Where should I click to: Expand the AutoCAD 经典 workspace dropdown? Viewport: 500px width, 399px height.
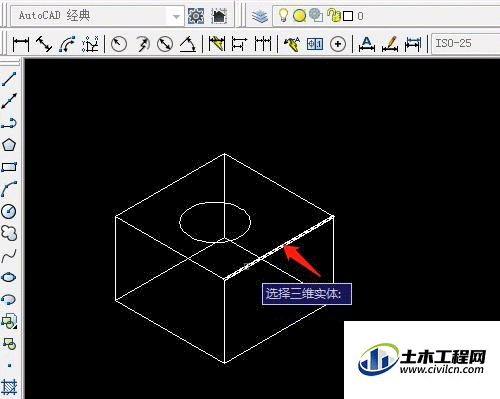pos(176,16)
